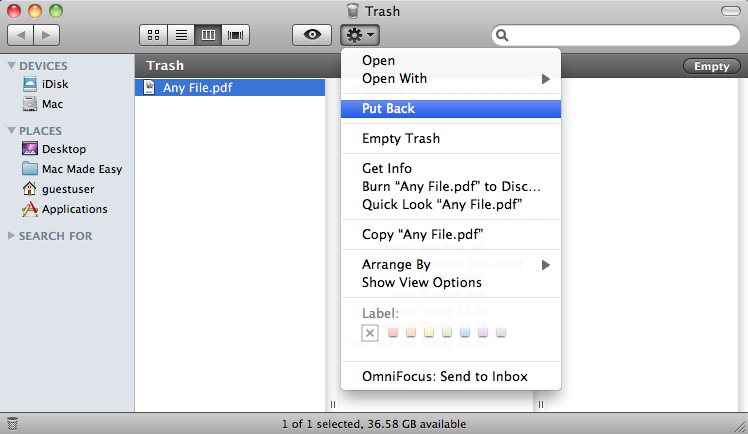748x434 pixels.
Task: Switch to icon view in toolbar
Action: [x=153, y=34]
